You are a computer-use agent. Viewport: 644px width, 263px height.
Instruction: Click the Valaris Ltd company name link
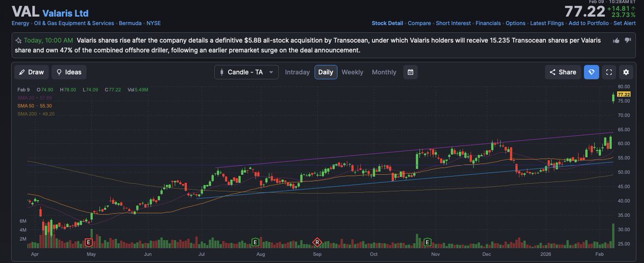[65, 13]
